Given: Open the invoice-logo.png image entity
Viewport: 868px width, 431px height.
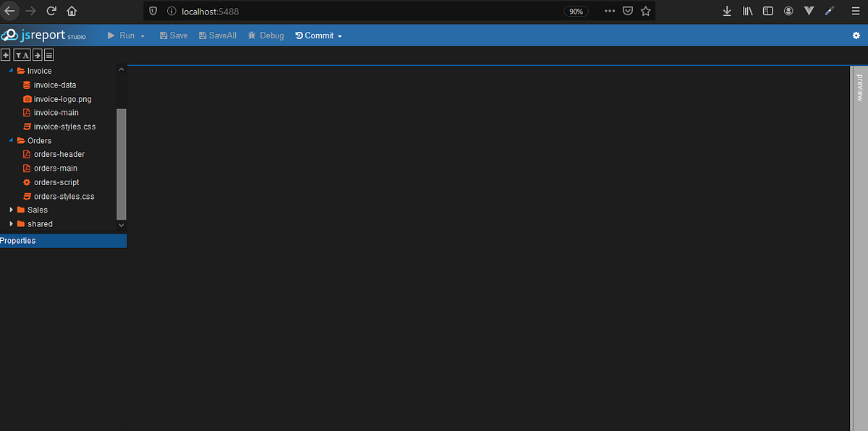Looking at the screenshot, I should [x=64, y=98].
